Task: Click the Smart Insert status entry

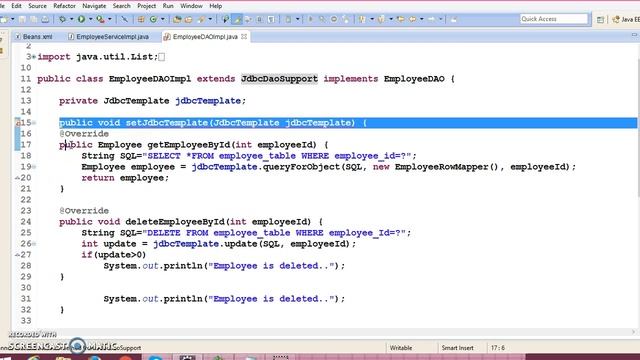Action: pos(458,348)
